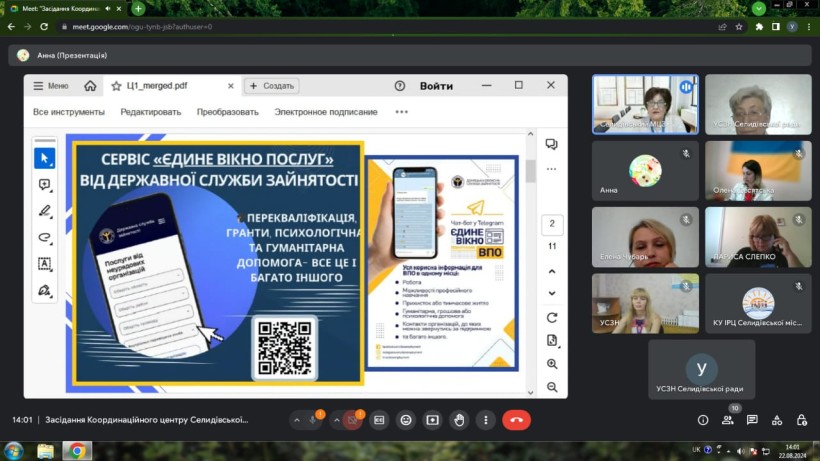Select Елена Чубарь video tile
Screen dimensions: 820x461
(x=645, y=237)
